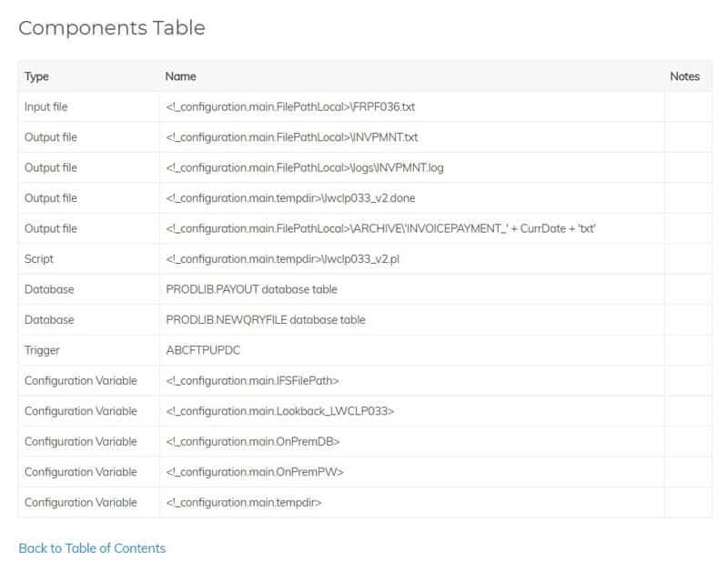Select the PRODLIB.PAYOUT database table entry

point(251,289)
